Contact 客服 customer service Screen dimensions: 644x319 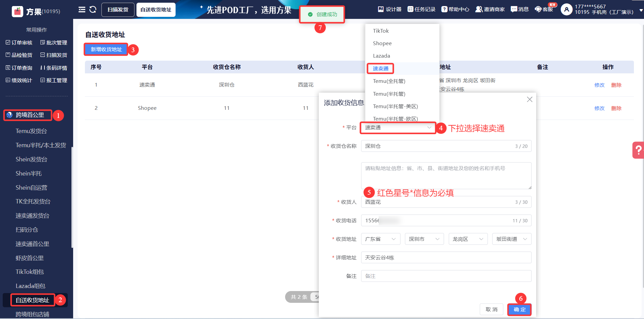544,9
